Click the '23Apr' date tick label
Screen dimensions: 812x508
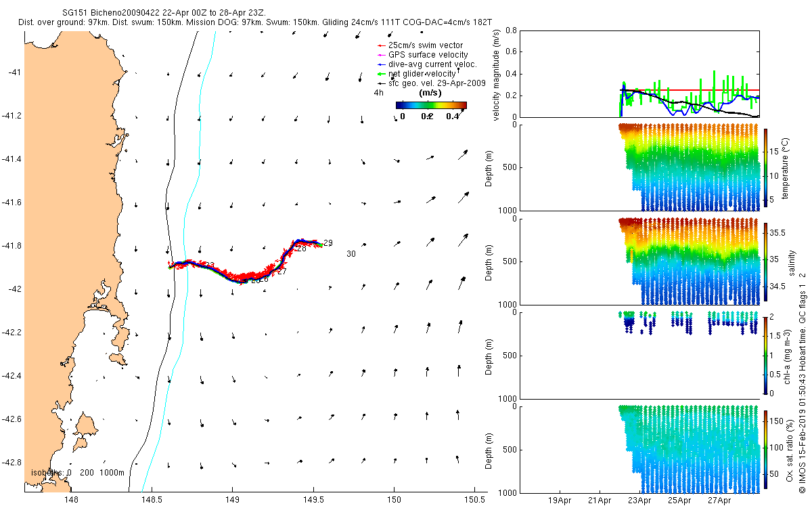640,501
